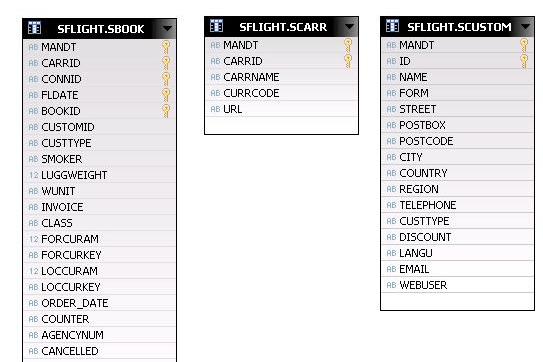Viewport: 543px width, 362px height.
Task: Select the URL column in SCARR
Action: (282, 109)
